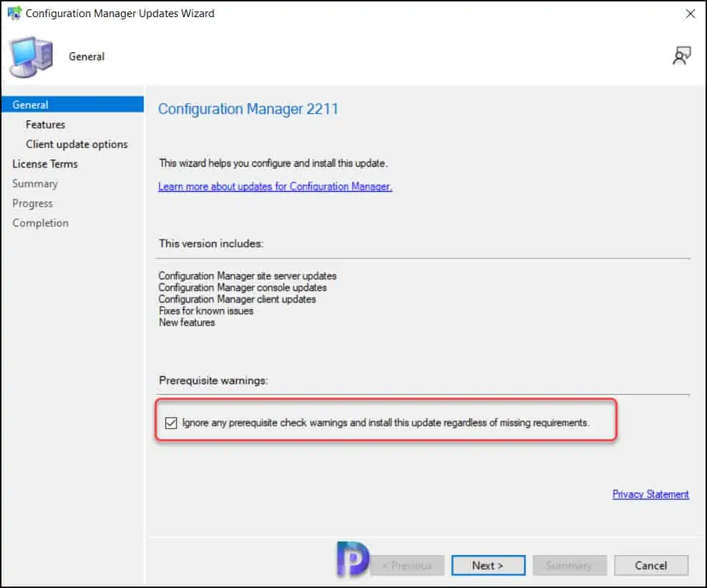The width and height of the screenshot is (707, 588).
Task: Click 'Configuration Manager site server updates' text
Action: click(248, 275)
